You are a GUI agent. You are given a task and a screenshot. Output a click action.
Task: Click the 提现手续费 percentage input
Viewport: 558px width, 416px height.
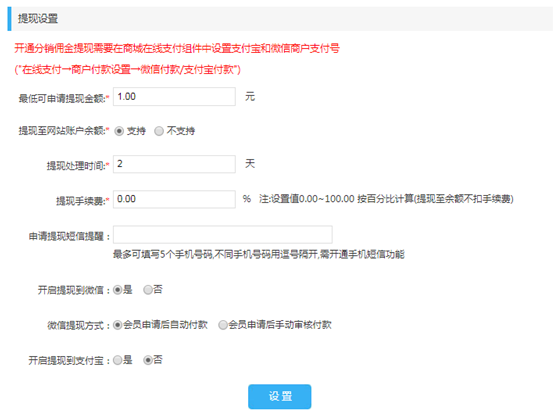(174, 199)
